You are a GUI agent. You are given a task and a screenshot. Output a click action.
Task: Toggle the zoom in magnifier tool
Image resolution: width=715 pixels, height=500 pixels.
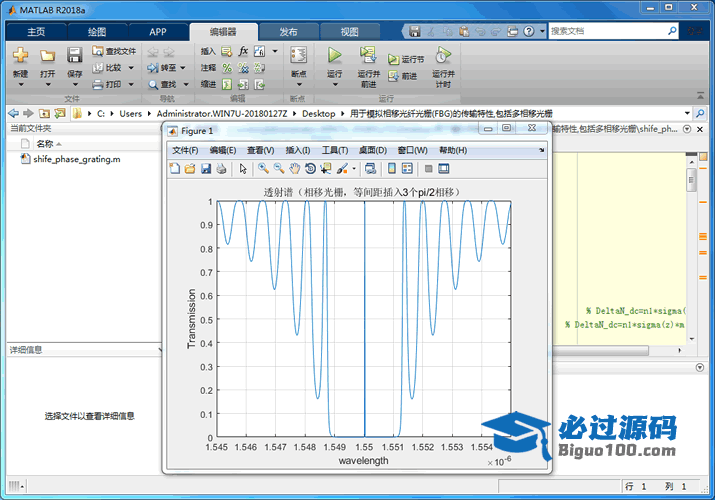pos(263,169)
